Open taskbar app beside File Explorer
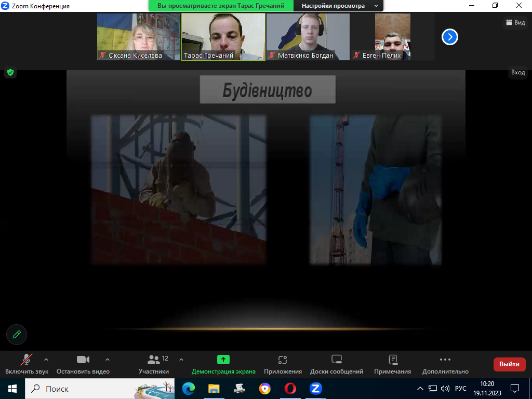Viewport: 532px width, 399px height. [x=239, y=389]
